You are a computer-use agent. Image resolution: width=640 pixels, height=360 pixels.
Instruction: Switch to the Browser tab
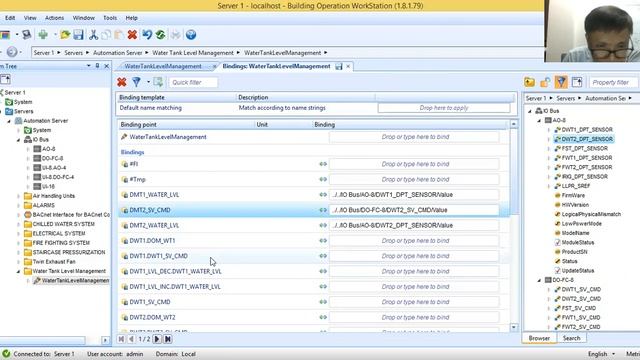point(539,338)
